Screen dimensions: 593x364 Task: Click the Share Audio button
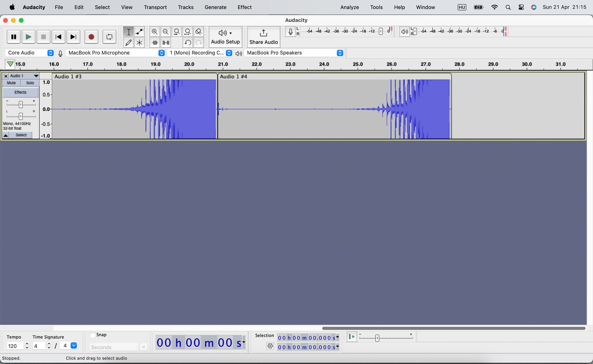(263, 37)
